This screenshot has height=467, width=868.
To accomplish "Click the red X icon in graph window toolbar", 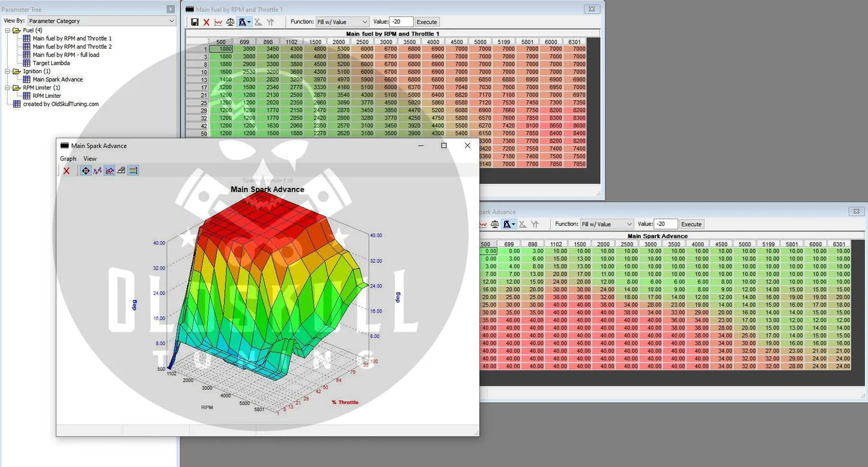I will click(x=67, y=171).
